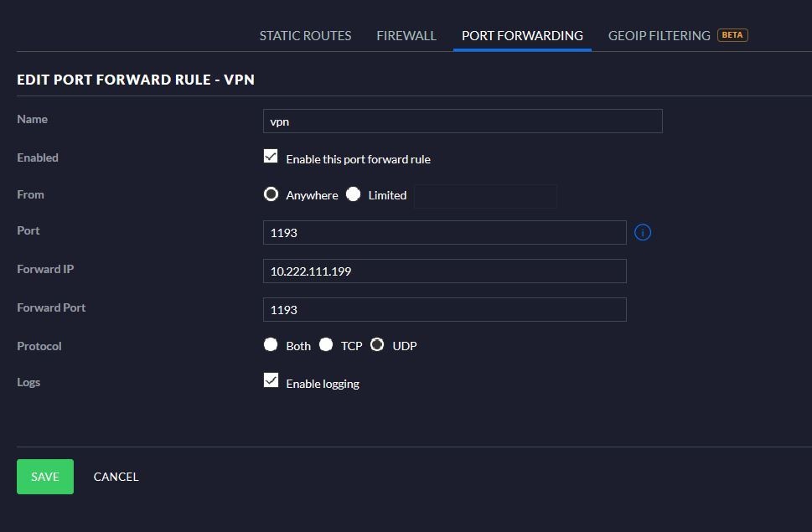
Task: Go to the GeoIP Filtering tab
Action: pyautogui.click(x=659, y=36)
